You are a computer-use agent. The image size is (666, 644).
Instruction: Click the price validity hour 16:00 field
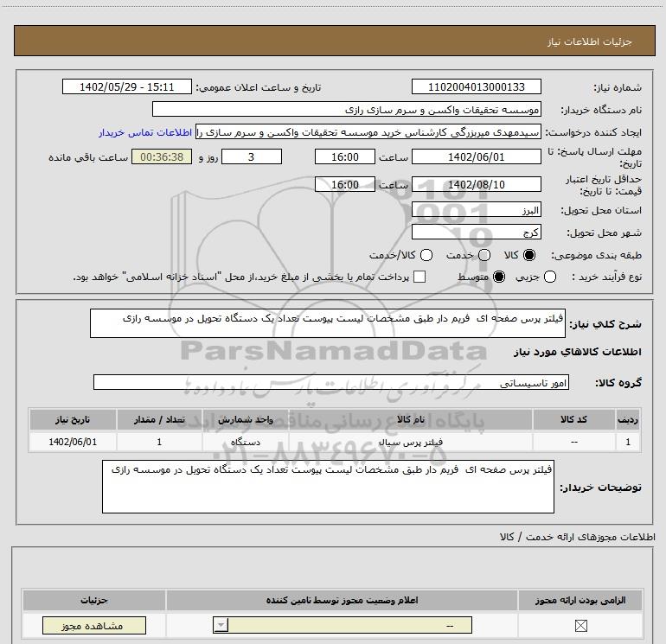(345, 185)
